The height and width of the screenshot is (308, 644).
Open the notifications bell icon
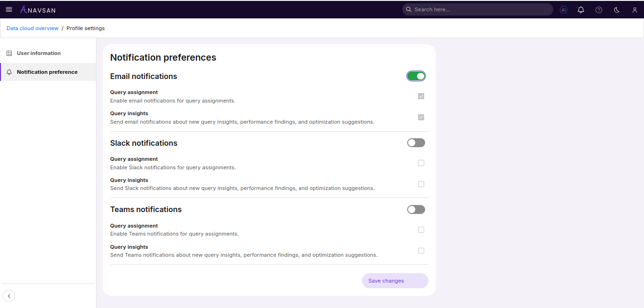(581, 9)
